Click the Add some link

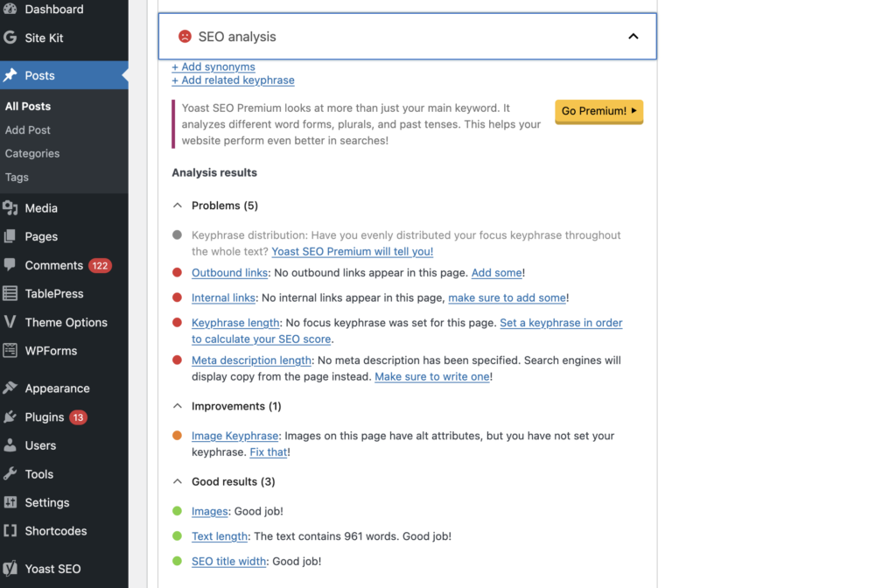(497, 273)
